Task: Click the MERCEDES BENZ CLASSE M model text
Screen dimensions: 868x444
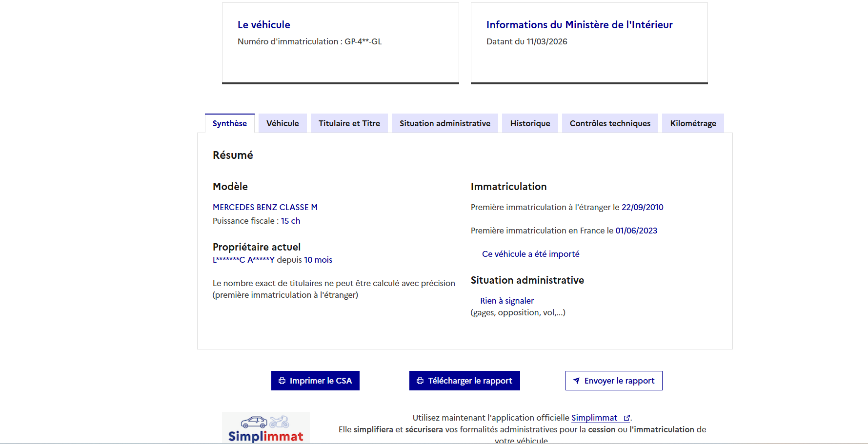Action: 265,207
